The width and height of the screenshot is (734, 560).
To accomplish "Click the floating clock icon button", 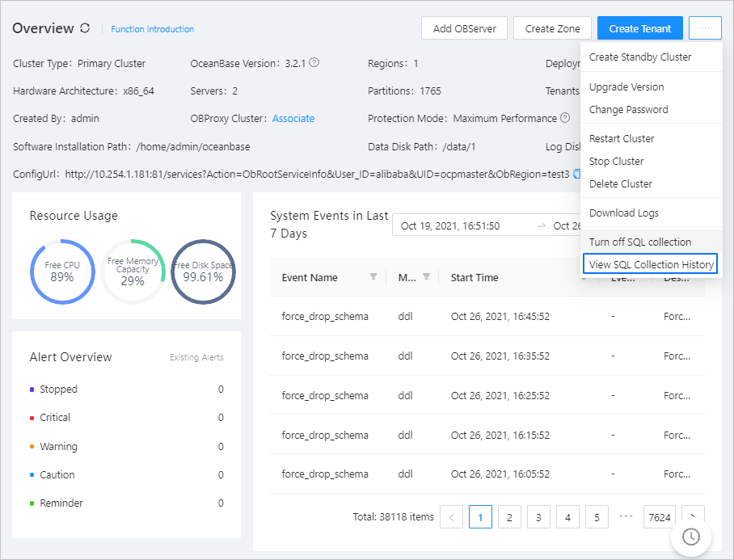I will click(x=690, y=537).
